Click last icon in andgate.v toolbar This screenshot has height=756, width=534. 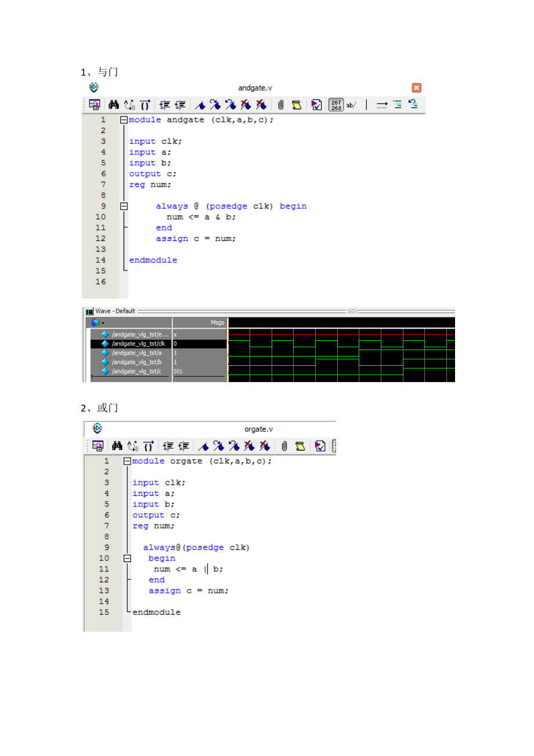click(x=413, y=105)
